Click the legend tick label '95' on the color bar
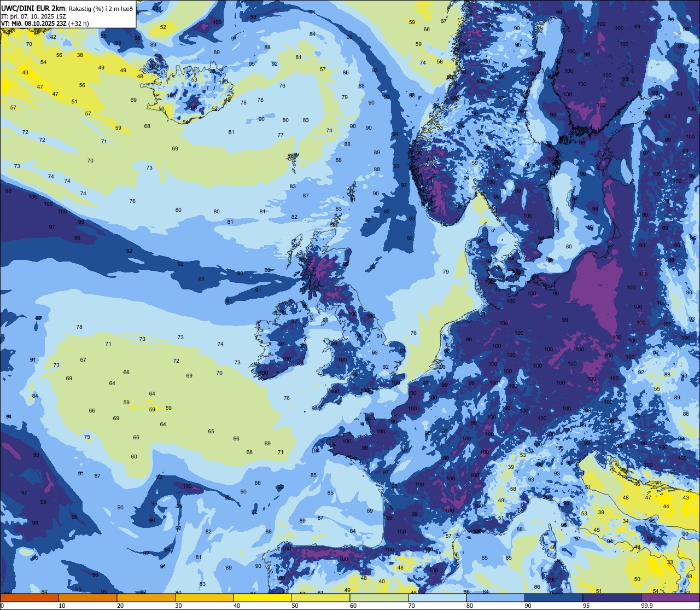The width and height of the screenshot is (700, 610). tap(586, 606)
